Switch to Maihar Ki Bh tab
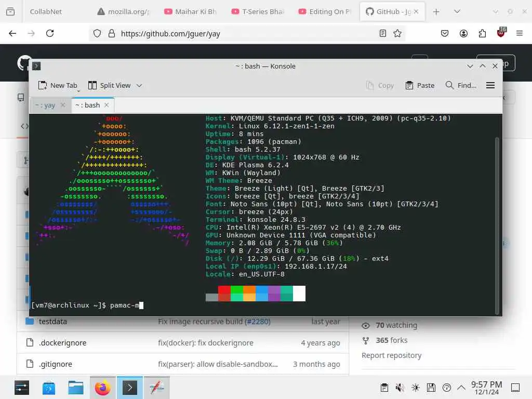Viewport: 532px width, 399px height. point(191,11)
